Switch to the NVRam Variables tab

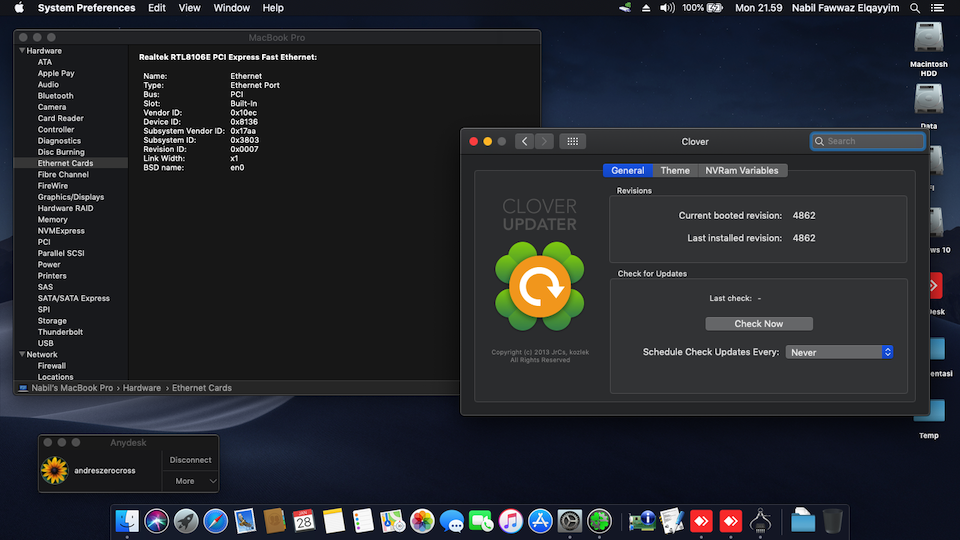point(741,171)
